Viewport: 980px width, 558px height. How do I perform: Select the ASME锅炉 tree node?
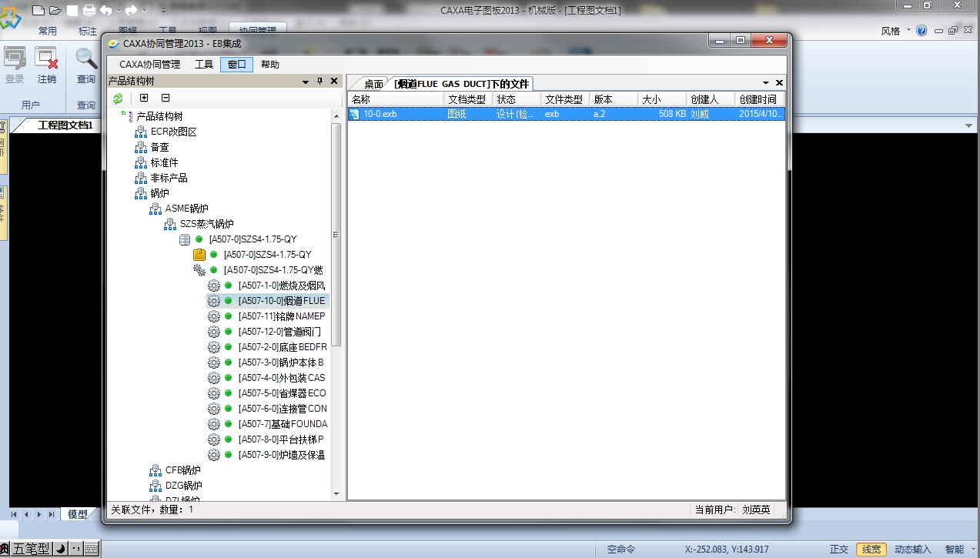pyautogui.click(x=186, y=209)
